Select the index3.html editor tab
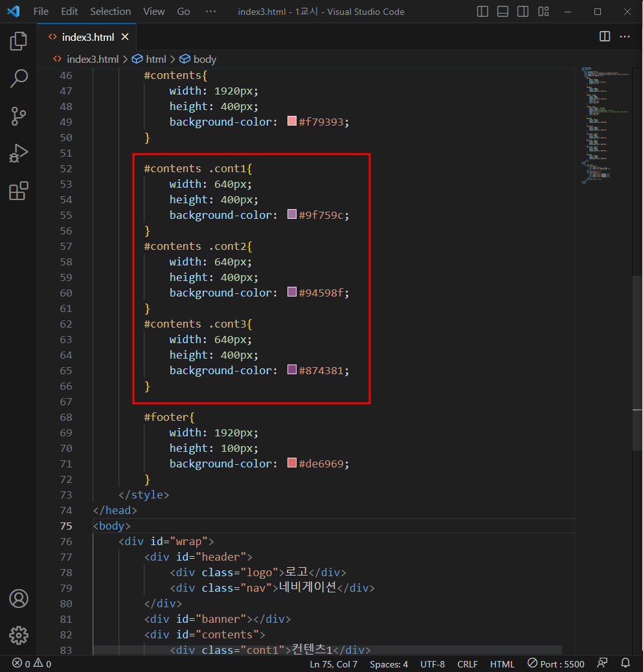Image resolution: width=643 pixels, height=672 pixels. (88, 38)
